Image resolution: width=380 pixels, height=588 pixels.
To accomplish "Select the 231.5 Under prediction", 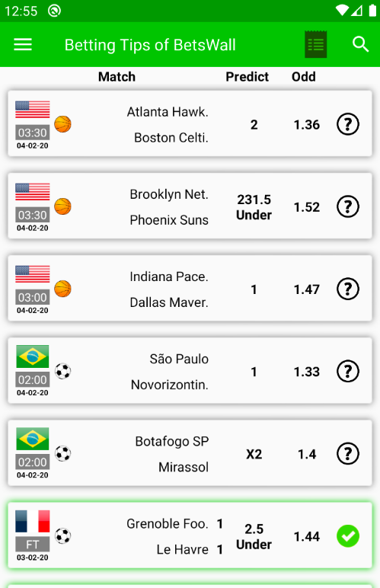I will click(x=254, y=207).
